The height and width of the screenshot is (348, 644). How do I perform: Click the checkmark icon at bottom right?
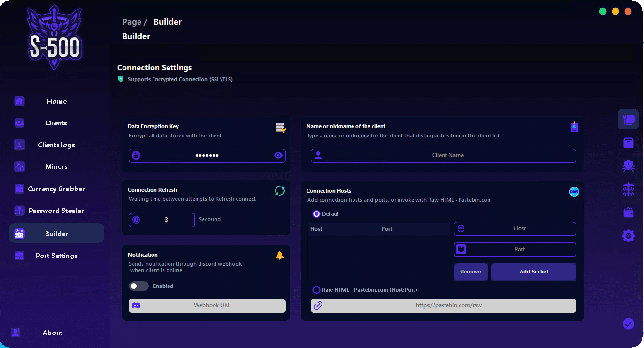point(628,324)
